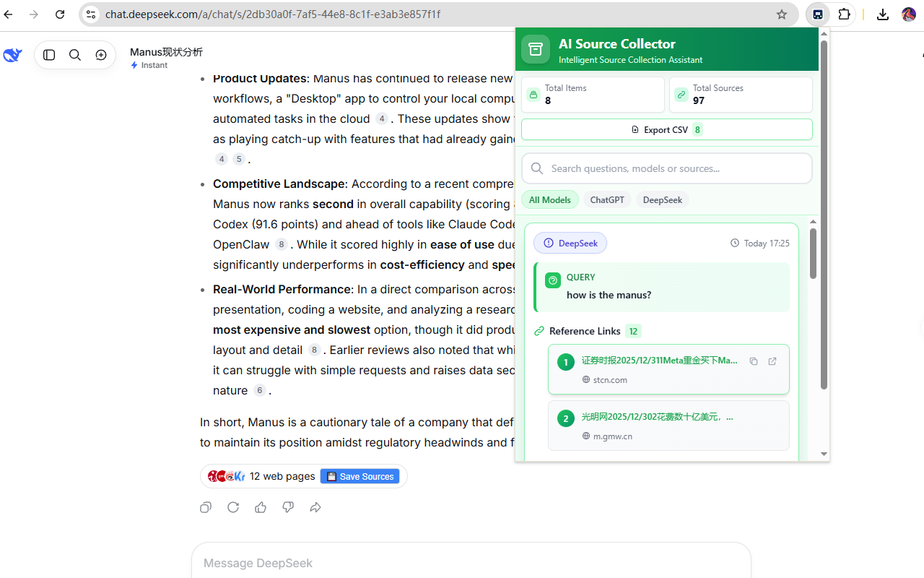
Task: Regenerate the DeepSeek response
Action: click(x=233, y=507)
